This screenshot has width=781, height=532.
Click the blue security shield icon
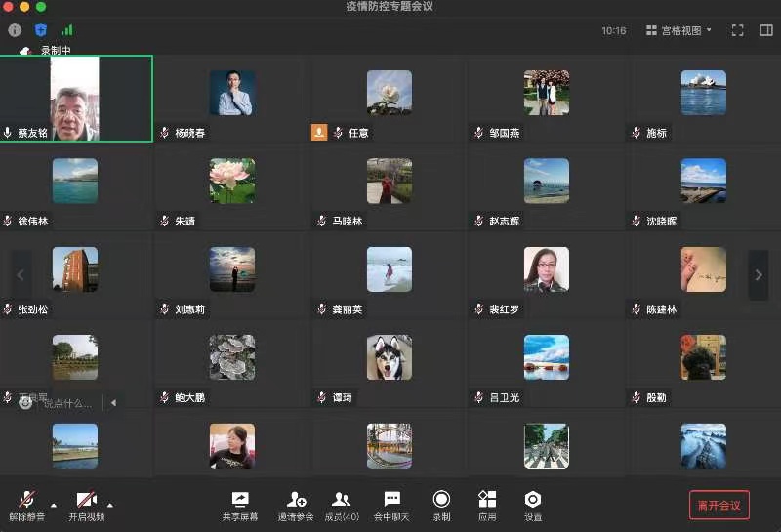[41, 30]
